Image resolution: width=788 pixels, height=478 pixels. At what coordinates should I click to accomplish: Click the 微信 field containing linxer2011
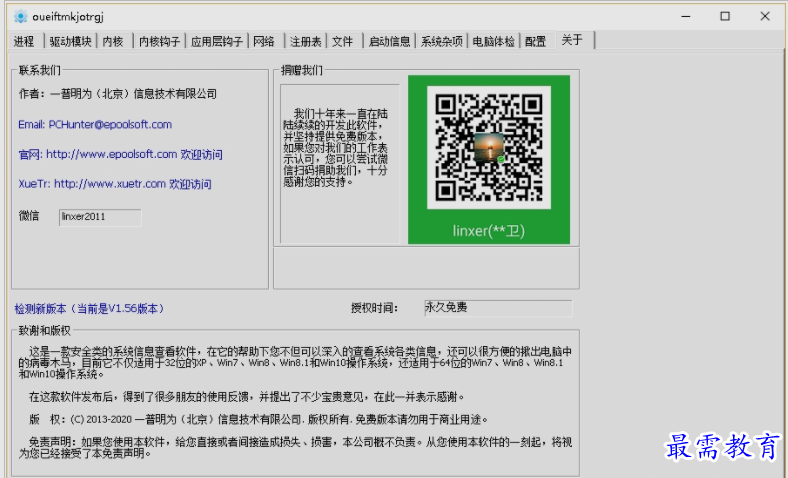(x=100, y=217)
